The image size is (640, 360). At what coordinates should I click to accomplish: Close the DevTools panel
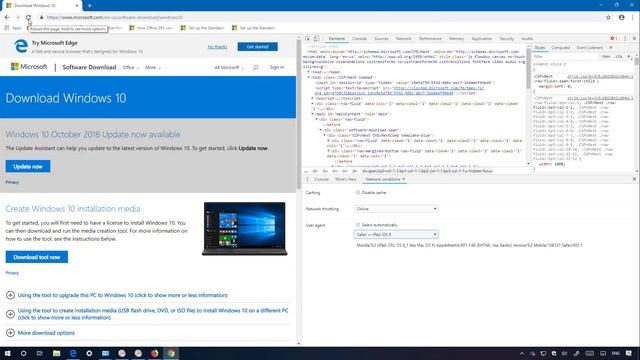634,38
